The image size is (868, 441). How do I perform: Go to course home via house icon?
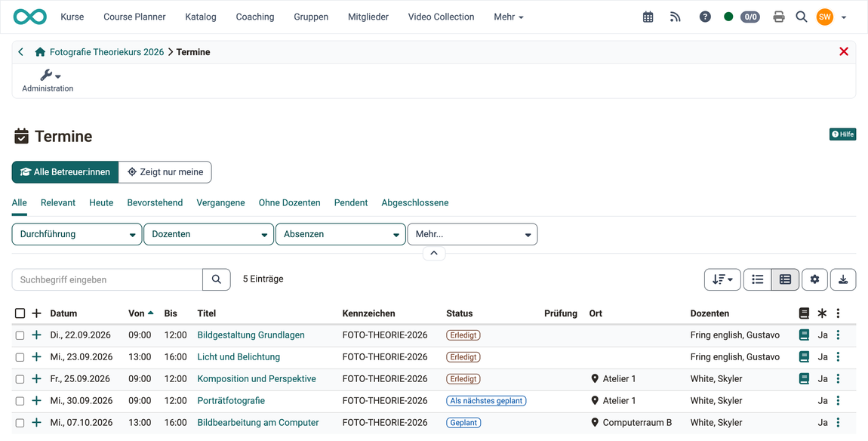(40, 52)
